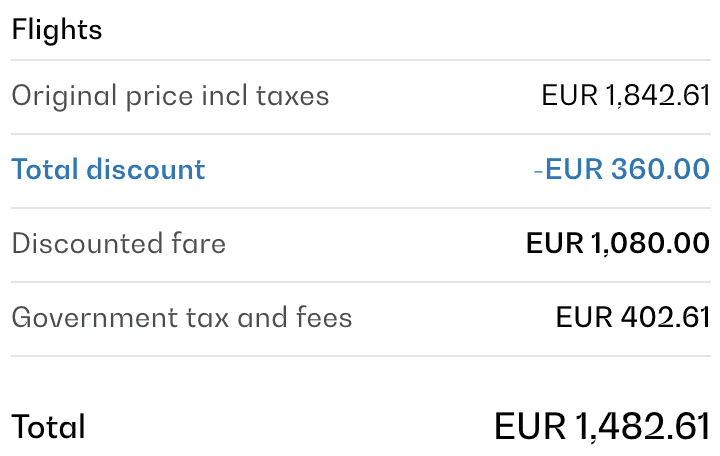Click the Government tax and fees label

tap(181, 318)
